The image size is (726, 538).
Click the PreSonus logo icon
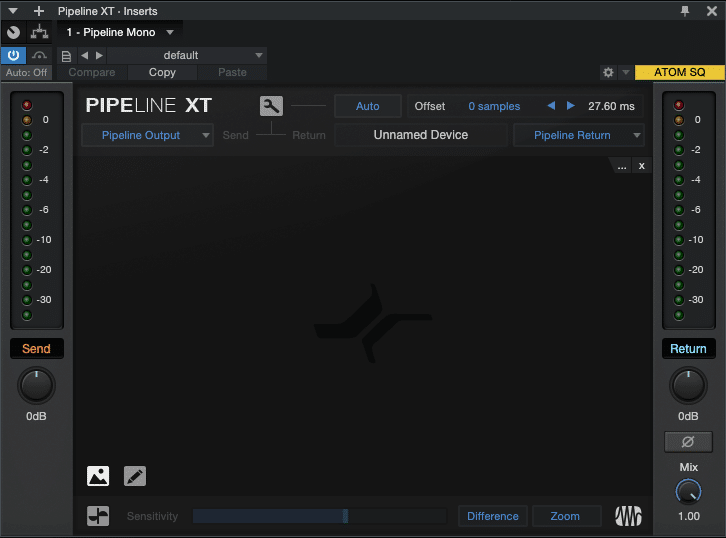pos(628,516)
